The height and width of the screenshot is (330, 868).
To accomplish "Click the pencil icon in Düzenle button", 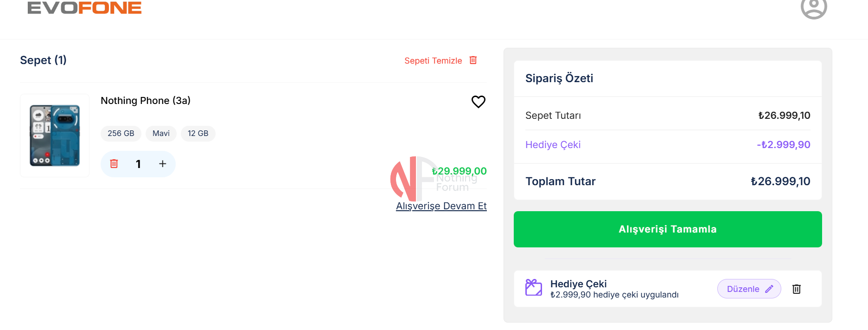I will click(769, 289).
